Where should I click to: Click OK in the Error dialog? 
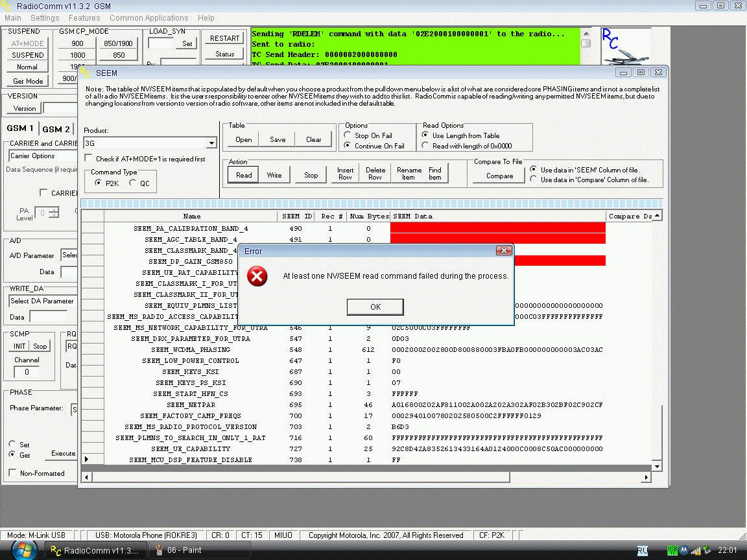pos(375,307)
